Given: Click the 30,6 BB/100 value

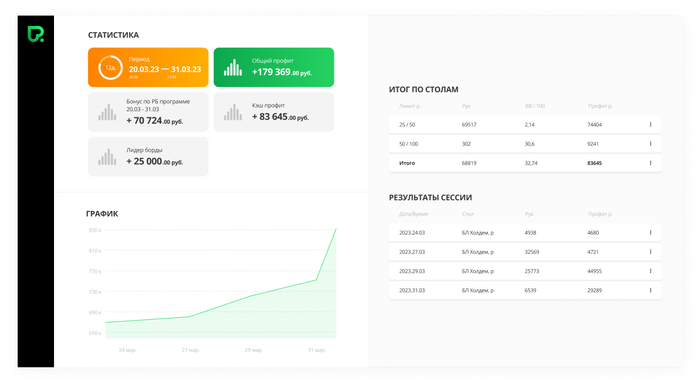Looking at the screenshot, I should (529, 144).
